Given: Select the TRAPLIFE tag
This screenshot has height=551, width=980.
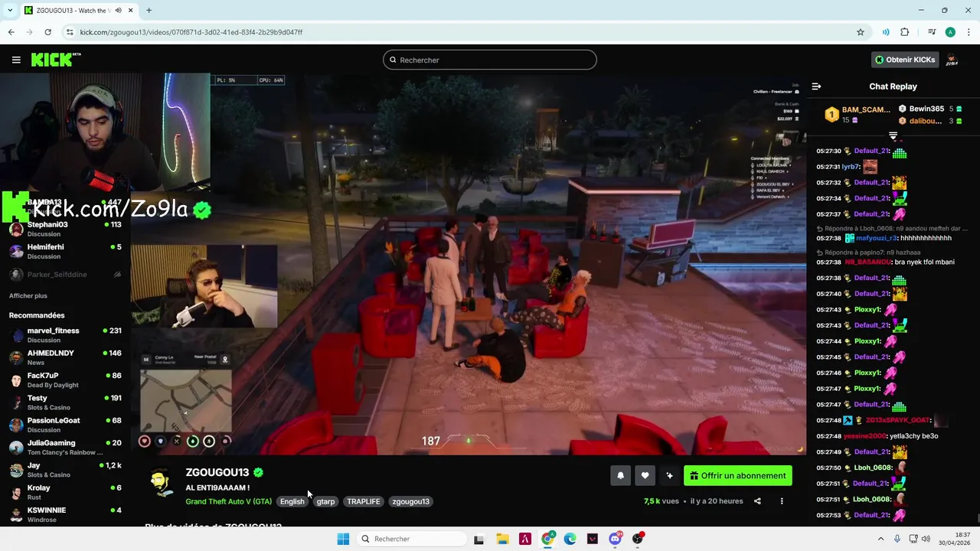Looking at the screenshot, I should [364, 501].
